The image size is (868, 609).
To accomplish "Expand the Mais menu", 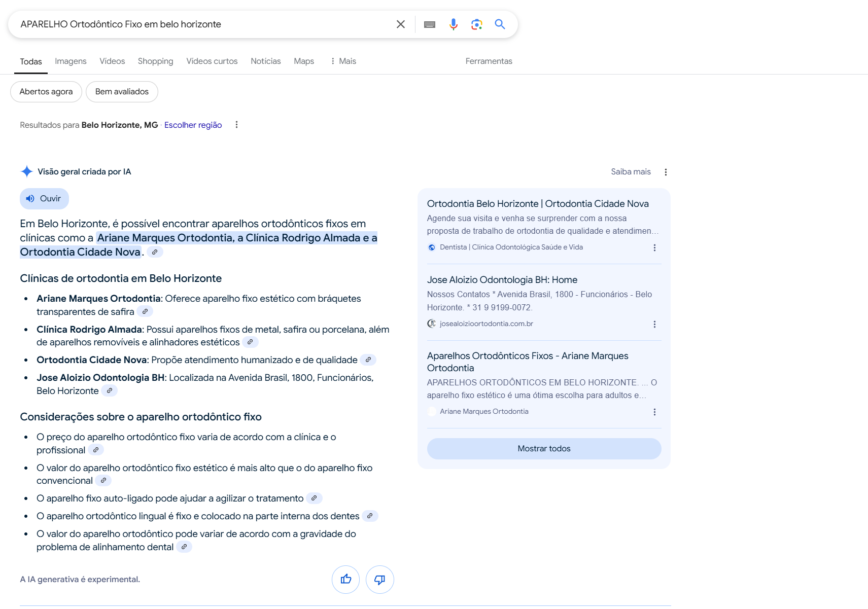I will (x=343, y=61).
